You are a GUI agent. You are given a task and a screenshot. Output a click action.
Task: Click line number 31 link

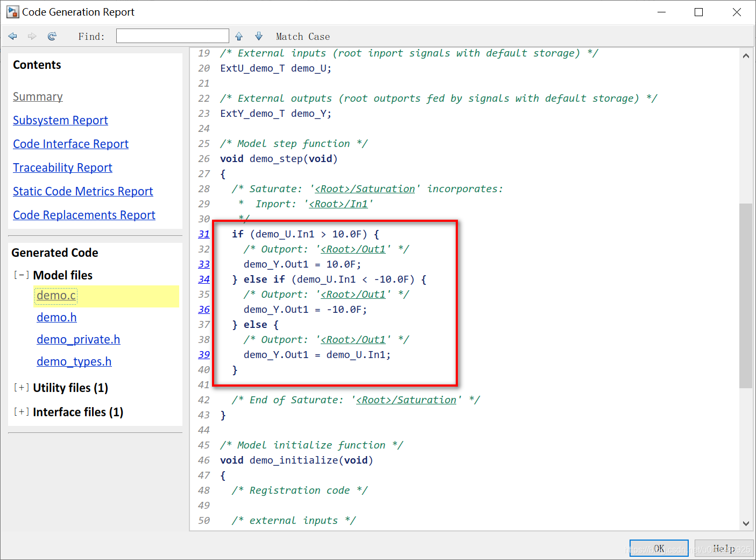204,234
